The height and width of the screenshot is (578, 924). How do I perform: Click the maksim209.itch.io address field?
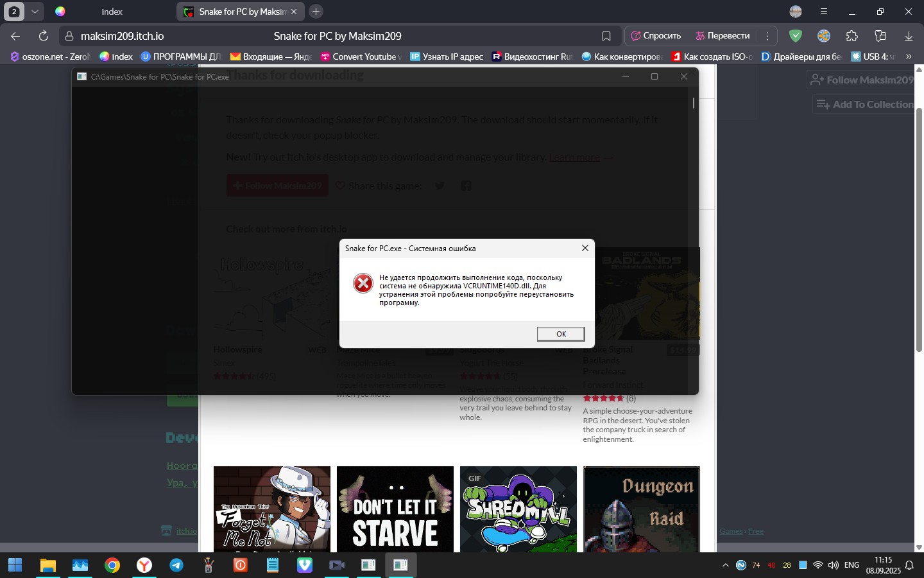point(122,36)
